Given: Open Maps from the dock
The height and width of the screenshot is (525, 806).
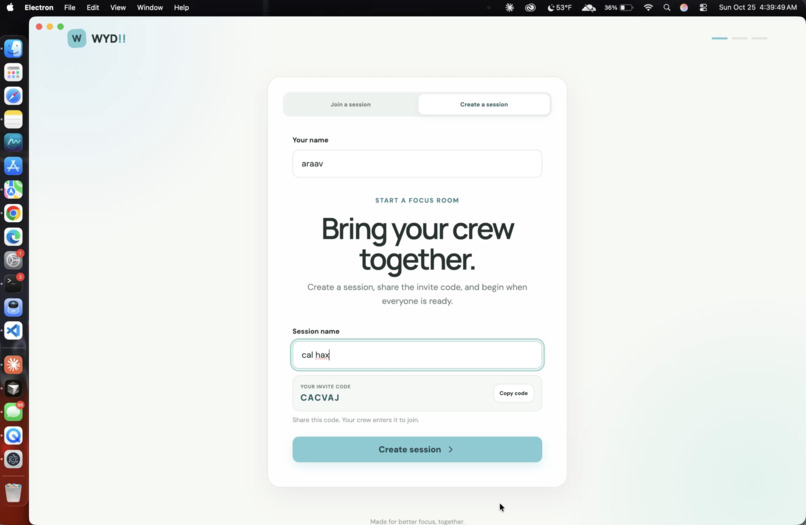Looking at the screenshot, I should tap(13, 190).
